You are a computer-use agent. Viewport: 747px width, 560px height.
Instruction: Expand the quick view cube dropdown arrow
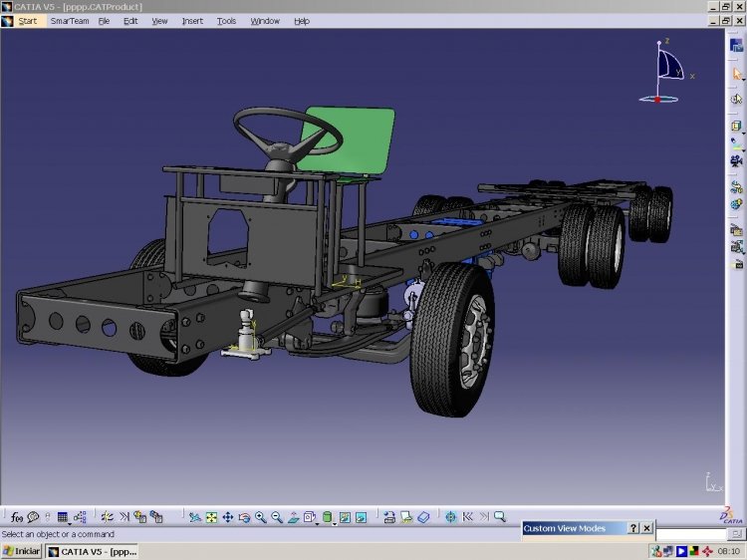317,524
